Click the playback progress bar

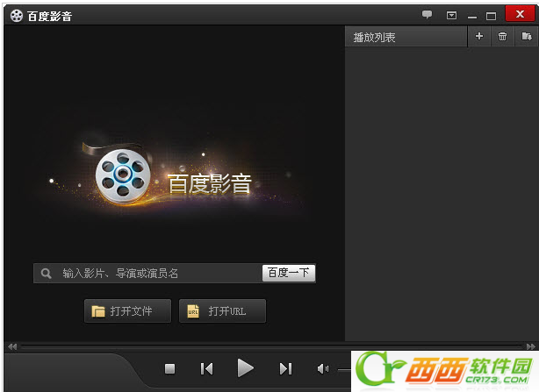[x=271, y=346]
